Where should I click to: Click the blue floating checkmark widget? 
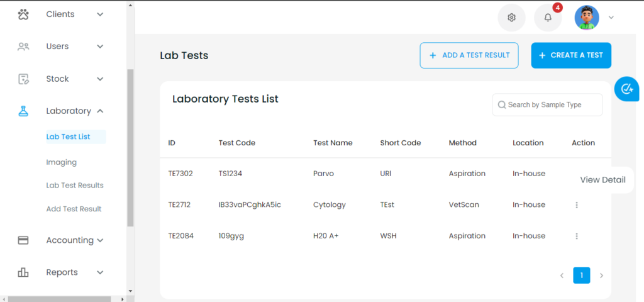pos(627,89)
